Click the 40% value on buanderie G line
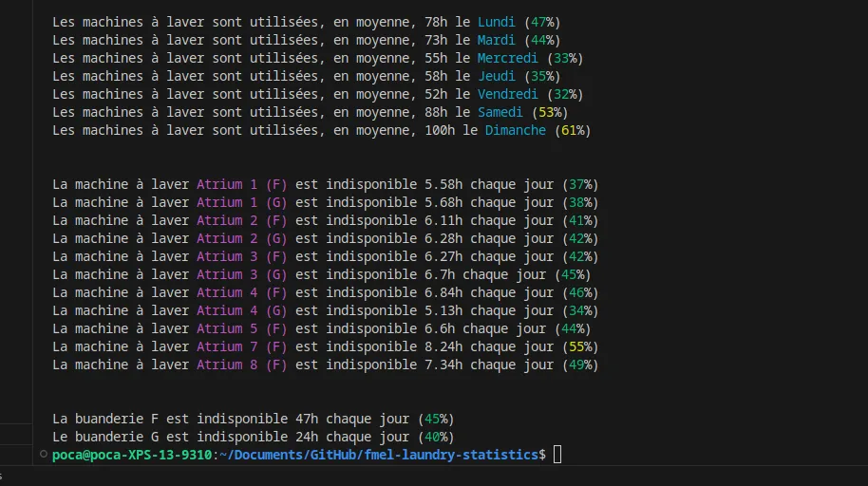Viewport: 868px width, 486px height. click(x=436, y=437)
